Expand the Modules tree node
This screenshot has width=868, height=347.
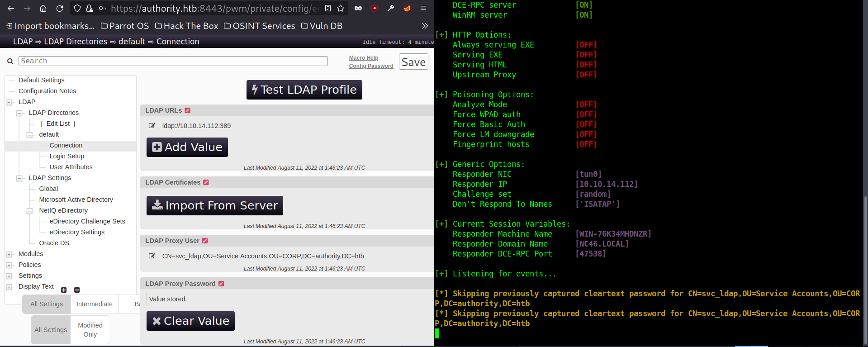(9, 254)
